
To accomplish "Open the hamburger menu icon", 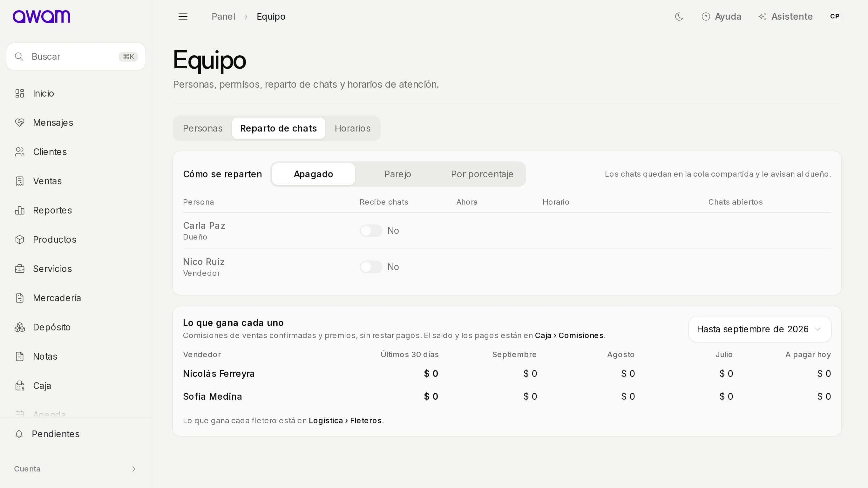I will [x=183, y=17].
